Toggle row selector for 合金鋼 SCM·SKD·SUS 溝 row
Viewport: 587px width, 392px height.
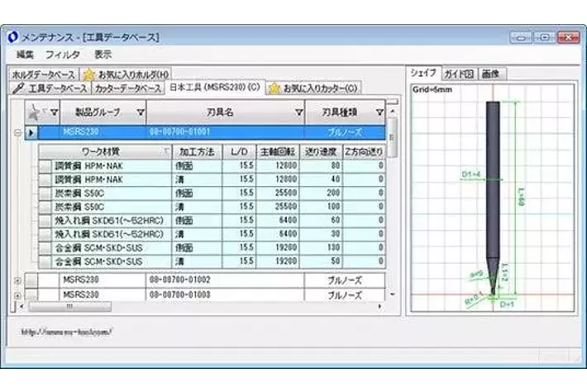(45, 261)
